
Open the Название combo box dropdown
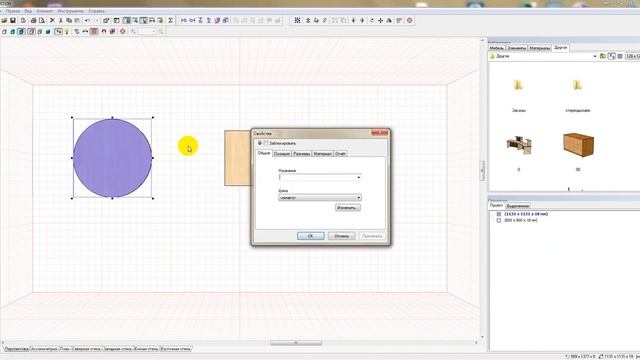pos(359,177)
